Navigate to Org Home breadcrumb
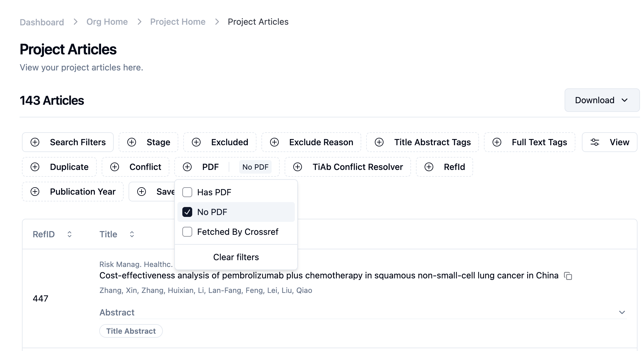 point(107,22)
